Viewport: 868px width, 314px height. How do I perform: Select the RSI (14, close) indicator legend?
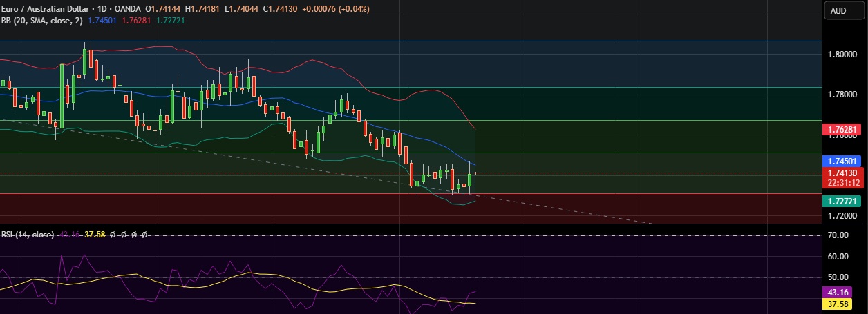coord(28,235)
